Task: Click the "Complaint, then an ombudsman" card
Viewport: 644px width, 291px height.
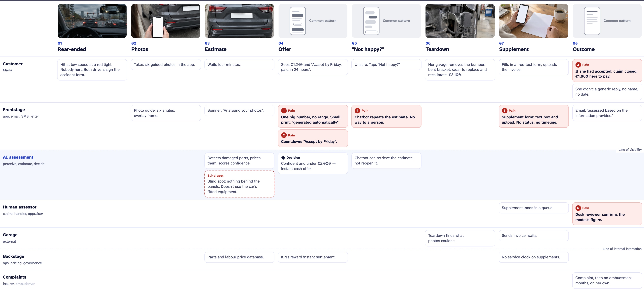Action: tap(607, 280)
